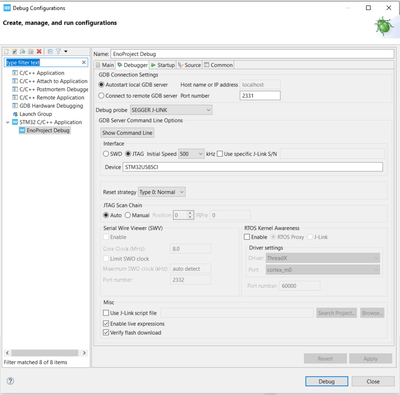This screenshot has height=395, width=400.
Task: Click the help question mark icon
Action: 10,381
